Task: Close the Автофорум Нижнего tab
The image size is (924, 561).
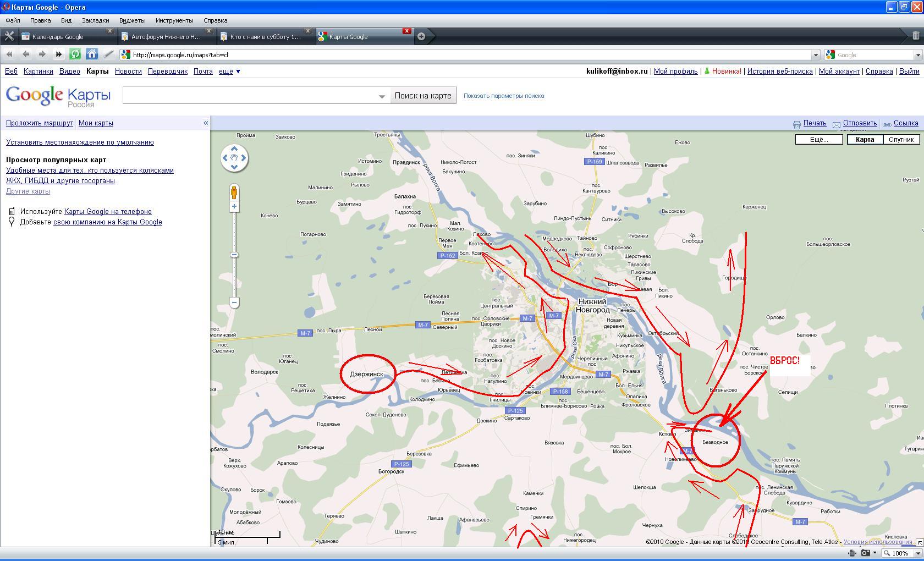Action: [x=208, y=31]
